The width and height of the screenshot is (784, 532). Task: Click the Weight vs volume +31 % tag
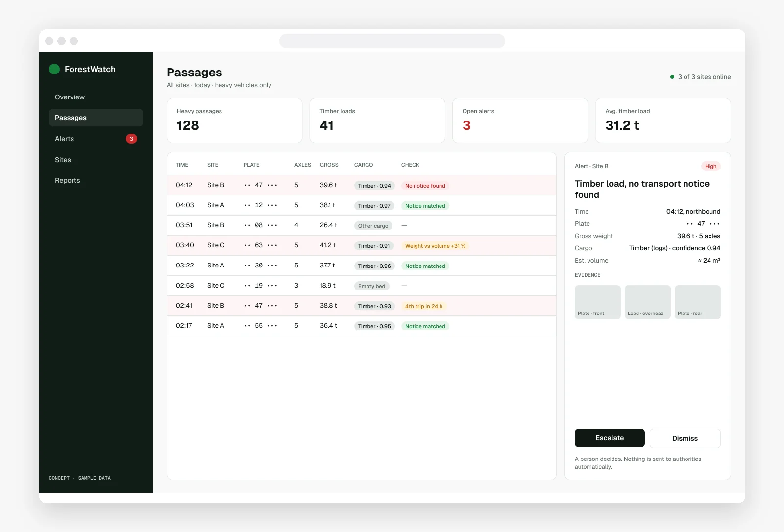tap(435, 246)
